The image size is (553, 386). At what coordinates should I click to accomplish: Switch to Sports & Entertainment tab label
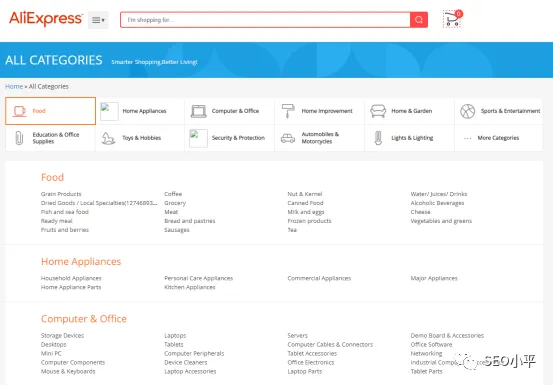(x=510, y=111)
